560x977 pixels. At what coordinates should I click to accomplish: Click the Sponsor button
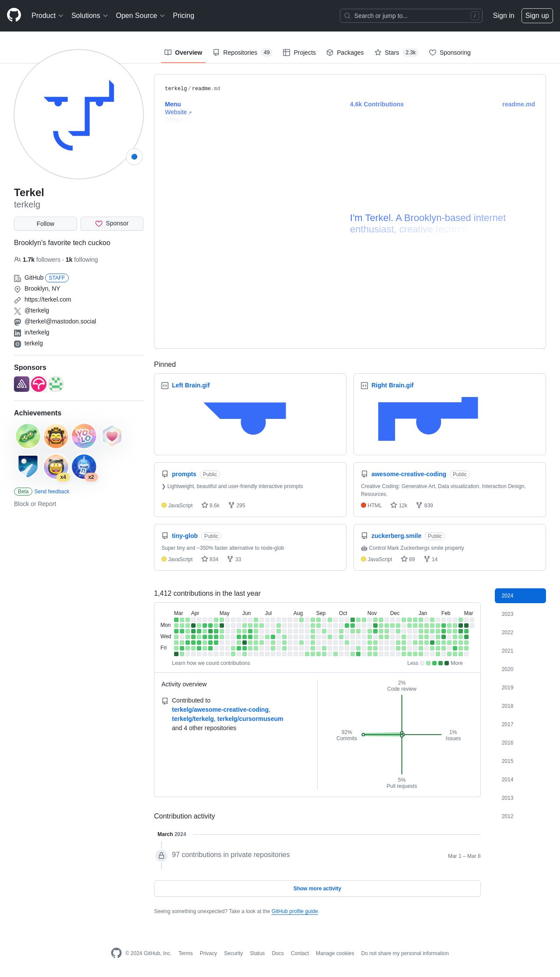(x=112, y=224)
